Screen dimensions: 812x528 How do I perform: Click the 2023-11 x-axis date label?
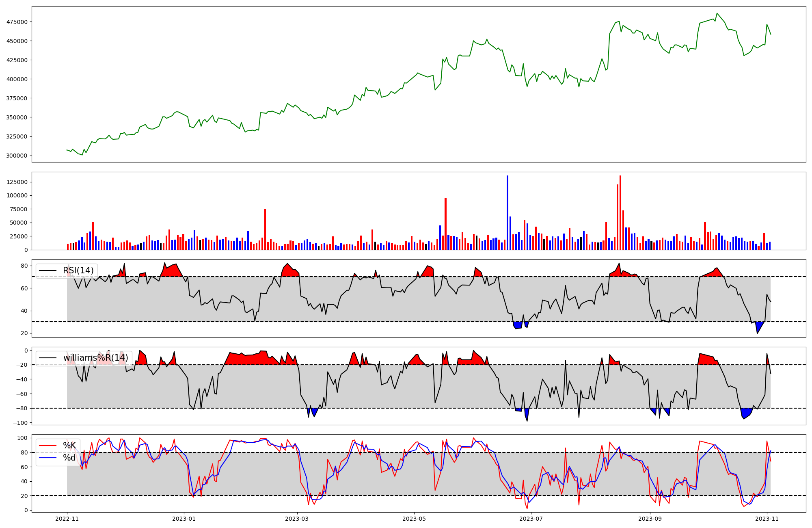click(x=767, y=519)
